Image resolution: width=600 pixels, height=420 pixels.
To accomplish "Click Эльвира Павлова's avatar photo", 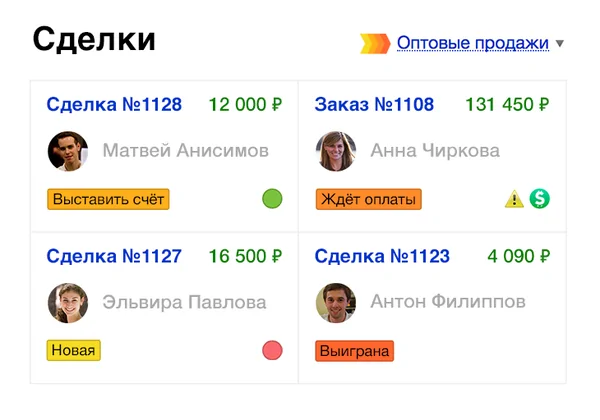I will tap(68, 302).
